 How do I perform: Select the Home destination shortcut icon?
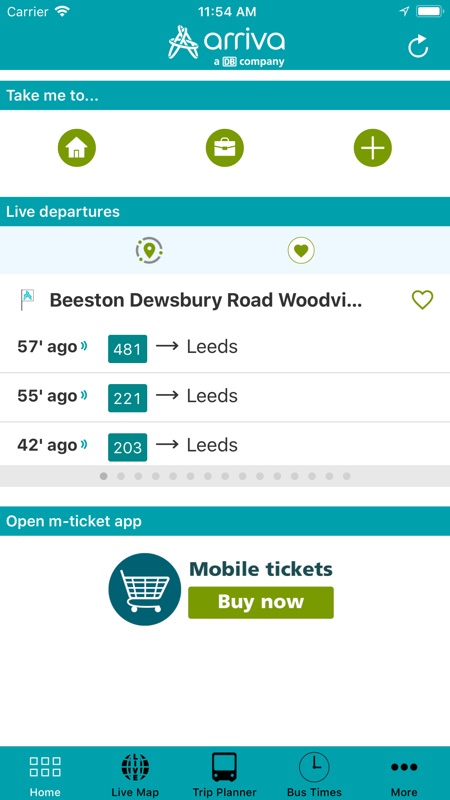[x=77, y=148]
